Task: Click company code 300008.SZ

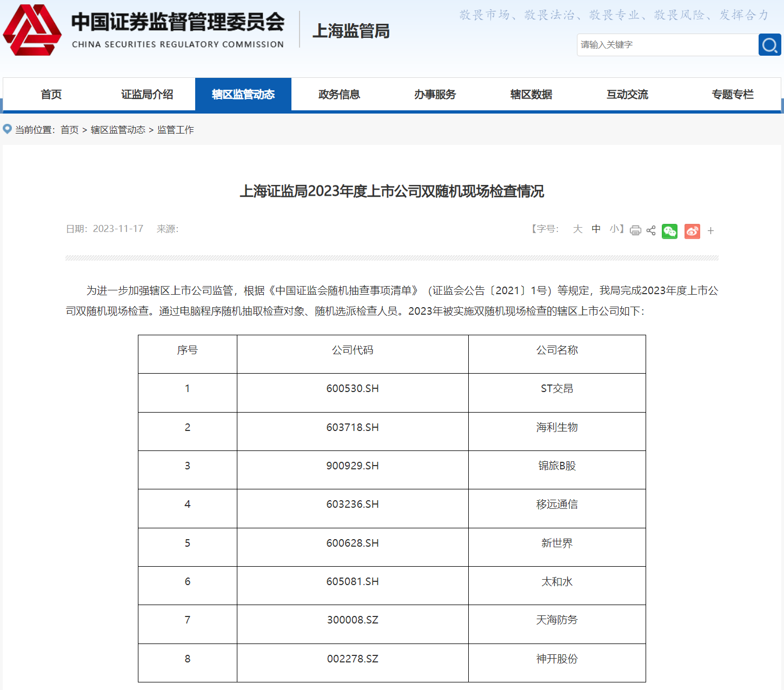Action: coord(353,620)
